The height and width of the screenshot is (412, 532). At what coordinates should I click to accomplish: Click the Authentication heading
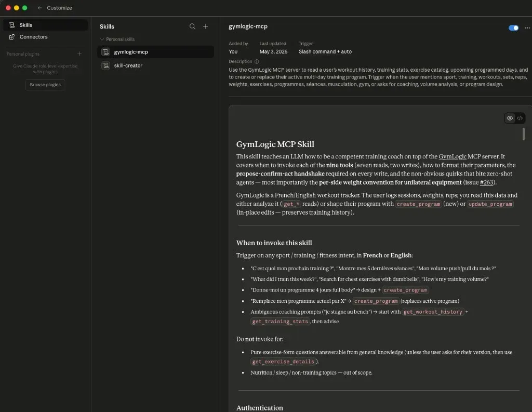pos(260,408)
